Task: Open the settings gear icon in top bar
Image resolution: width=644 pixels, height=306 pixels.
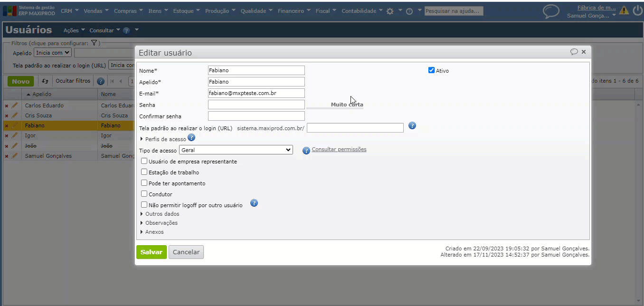Action: 390,11
